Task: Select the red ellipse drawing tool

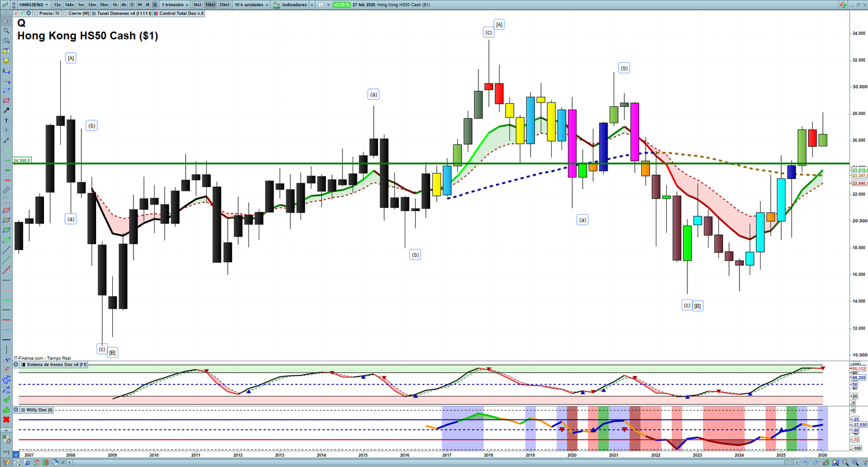Action: [x=6, y=210]
